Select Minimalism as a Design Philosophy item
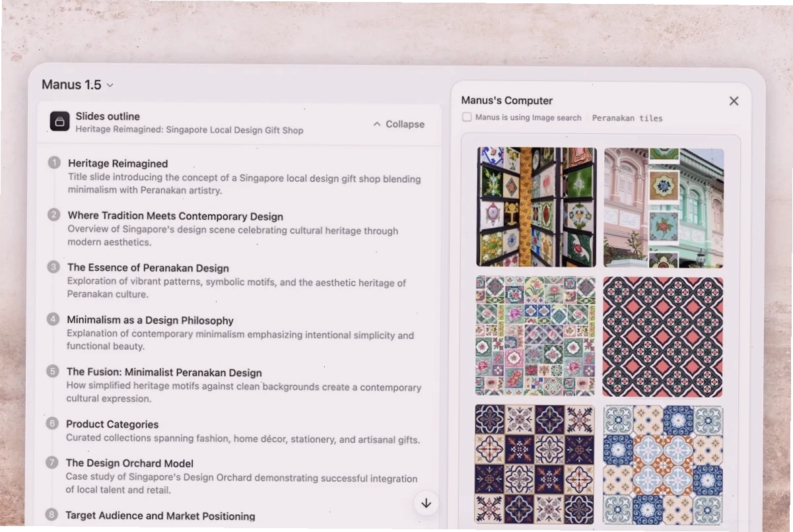793x532 pixels. coord(150,320)
